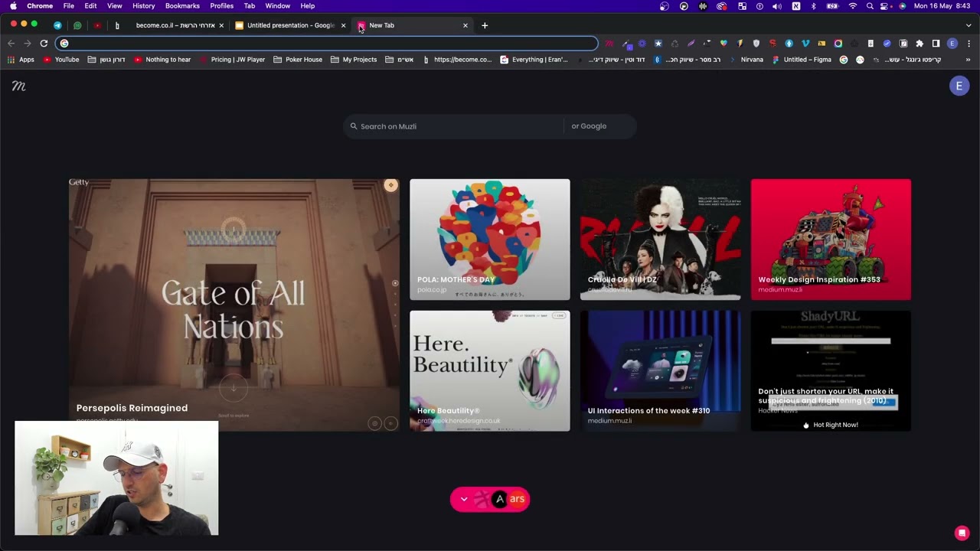Open the File menu
This screenshot has height=551, width=980.
[x=69, y=6]
